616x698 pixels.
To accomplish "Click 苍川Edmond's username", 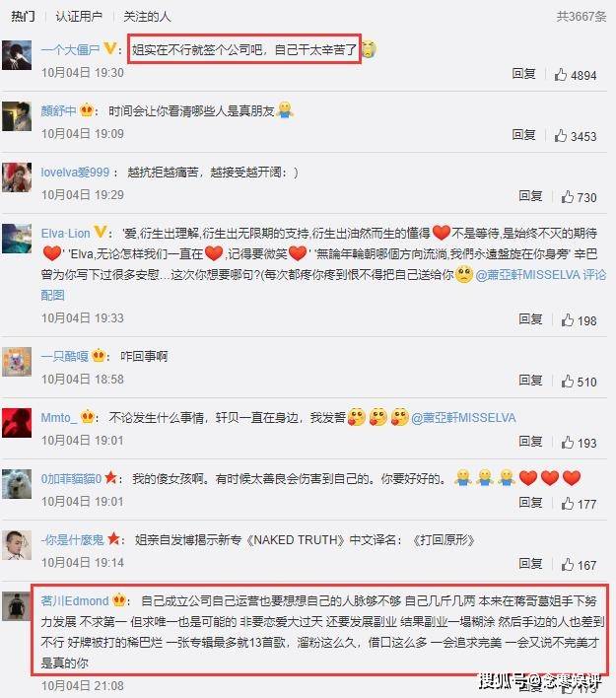I will (x=75, y=601).
